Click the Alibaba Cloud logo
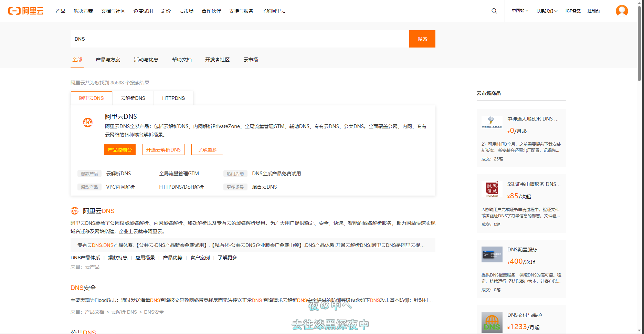The height and width of the screenshot is (334, 644). (x=26, y=11)
